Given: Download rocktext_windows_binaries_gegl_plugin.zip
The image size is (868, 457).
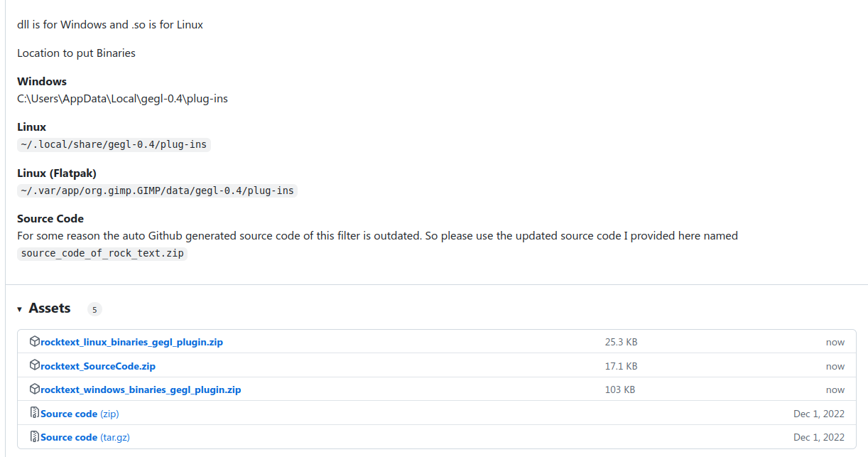Looking at the screenshot, I should [x=141, y=390].
